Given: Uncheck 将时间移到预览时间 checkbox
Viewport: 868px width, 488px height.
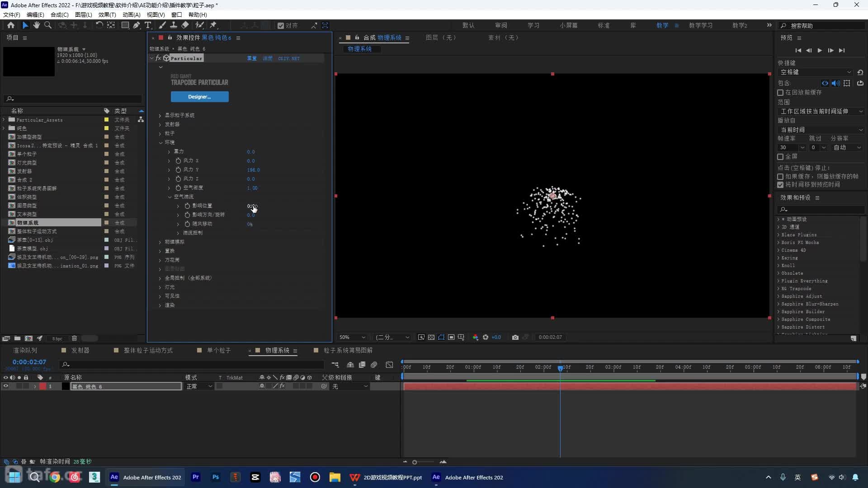Looking at the screenshot, I should coord(780,185).
